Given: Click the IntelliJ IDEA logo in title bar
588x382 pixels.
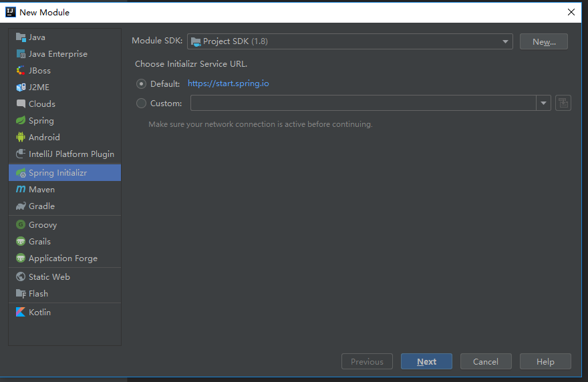Looking at the screenshot, I should tap(10, 12).
